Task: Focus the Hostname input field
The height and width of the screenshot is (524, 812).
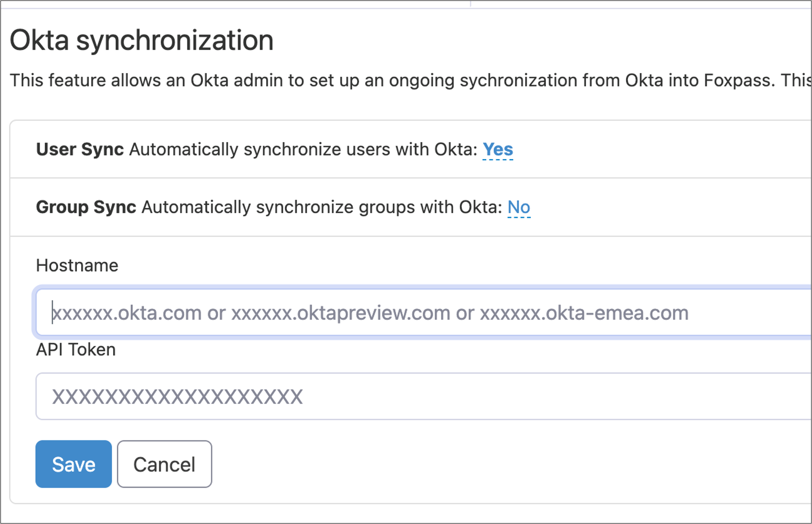Action: [x=424, y=313]
